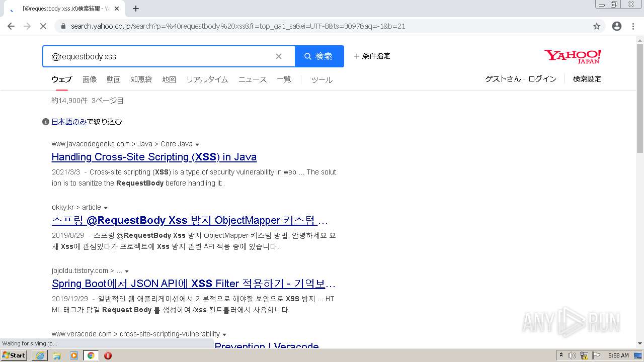Open the Windows Start menu
The image size is (644, 362).
(14, 355)
